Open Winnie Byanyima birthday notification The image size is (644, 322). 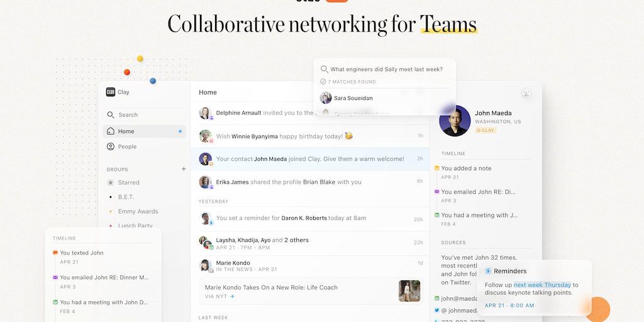(310, 136)
